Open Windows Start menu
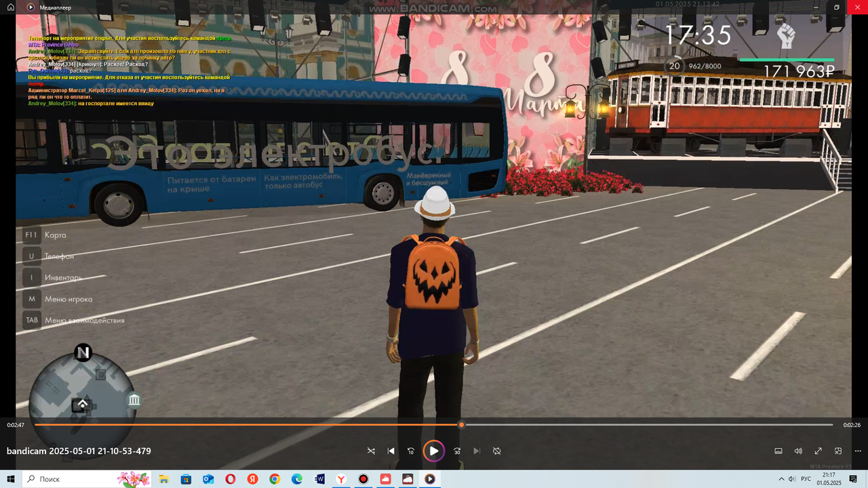Image resolution: width=868 pixels, height=488 pixels. tap(11, 479)
